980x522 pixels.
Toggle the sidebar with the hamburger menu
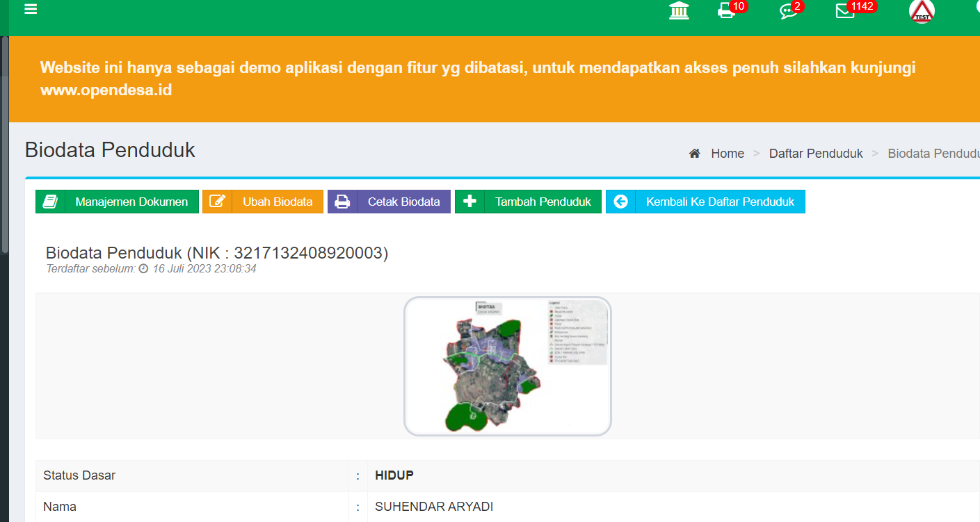point(30,10)
